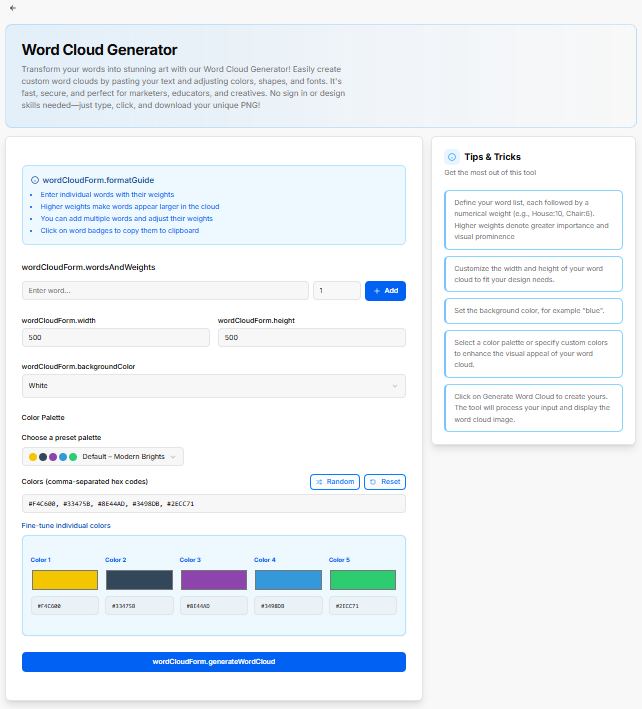Viewport: 642px width, 709px height.
Task: Randomize the palette with the Random button
Action: coord(335,482)
